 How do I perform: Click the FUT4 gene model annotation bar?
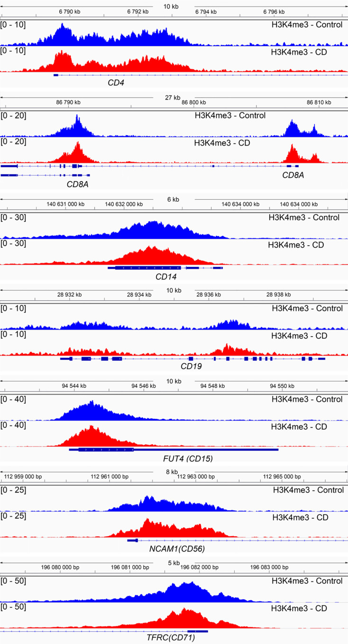tap(174, 449)
